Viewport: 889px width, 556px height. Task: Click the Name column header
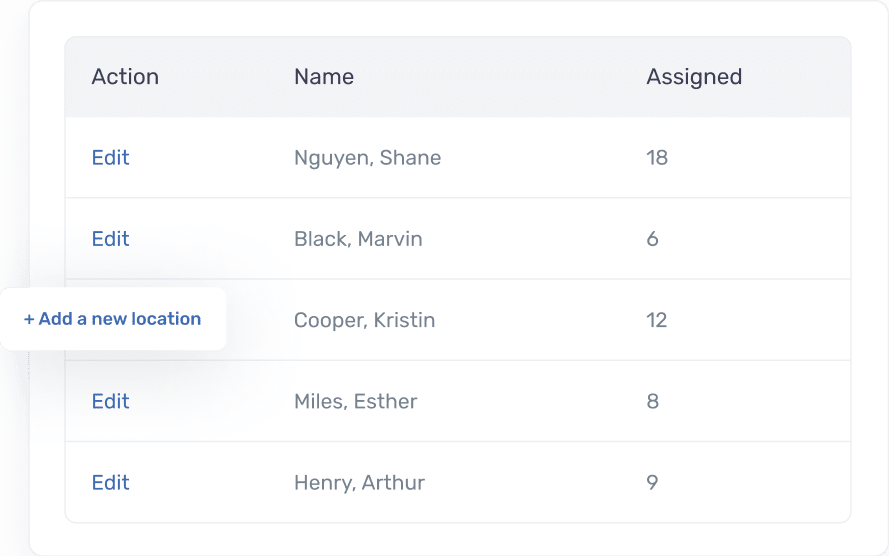(324, 77)
